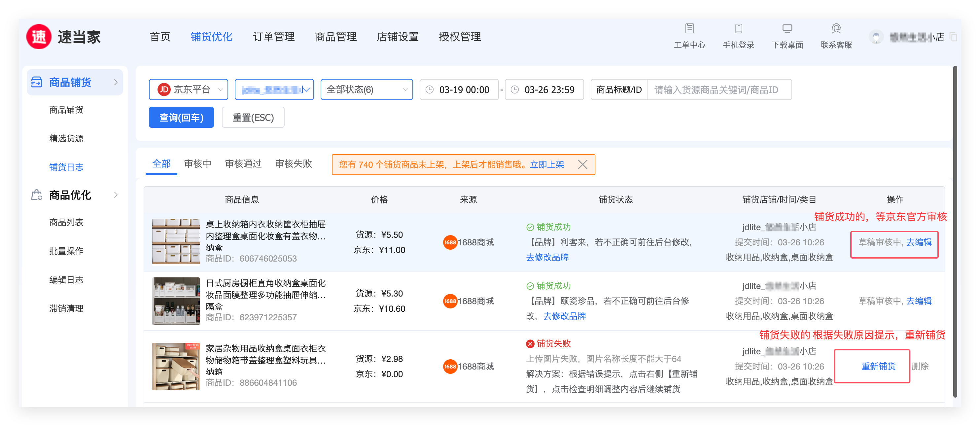Copy shop name using copy icon
This screenshot has width=980, height=426.
953,37
